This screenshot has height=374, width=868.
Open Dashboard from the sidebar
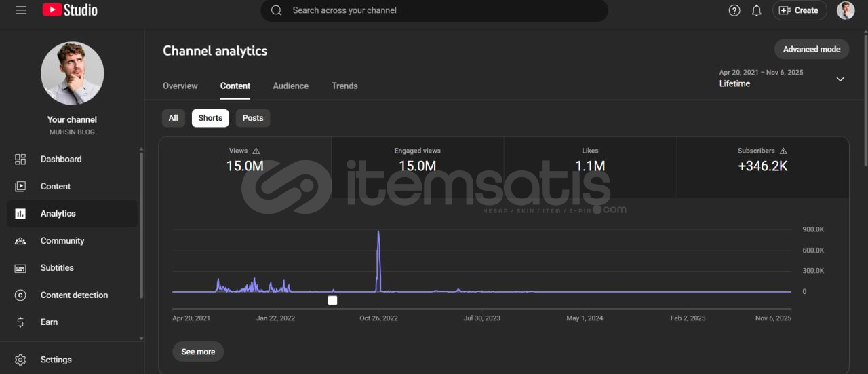60,160
